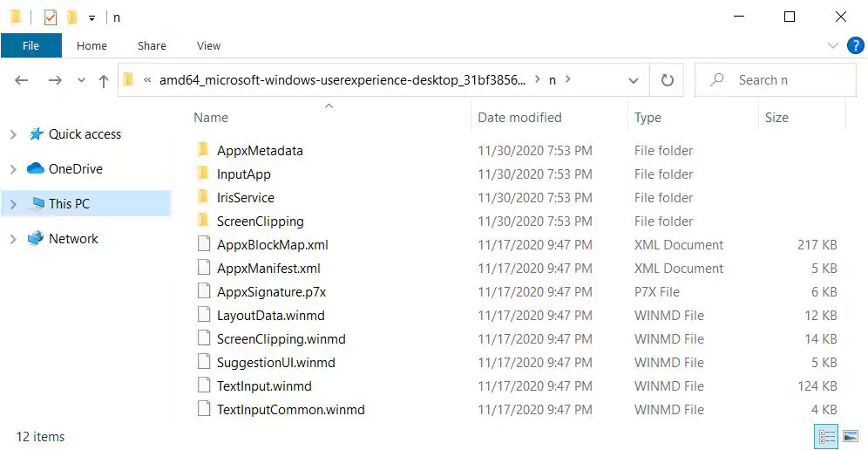Click the P7X File type cell

tap(656, 292)
